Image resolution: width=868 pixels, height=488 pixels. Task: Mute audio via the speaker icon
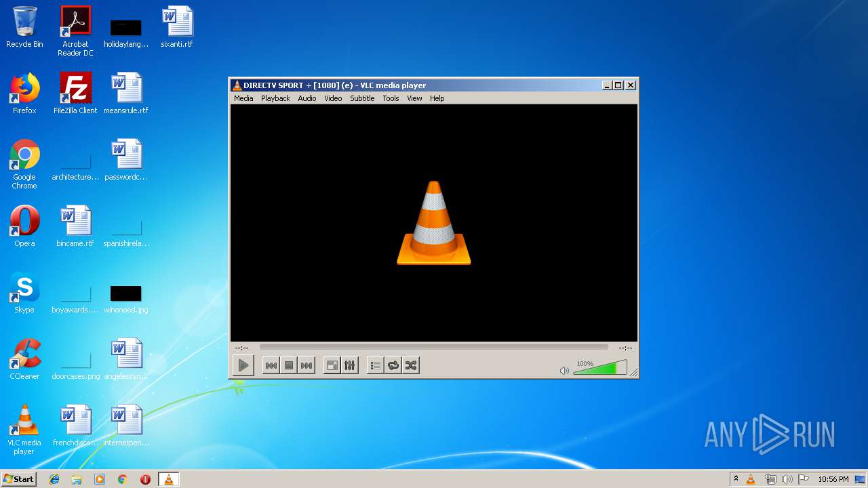[564, 370]
